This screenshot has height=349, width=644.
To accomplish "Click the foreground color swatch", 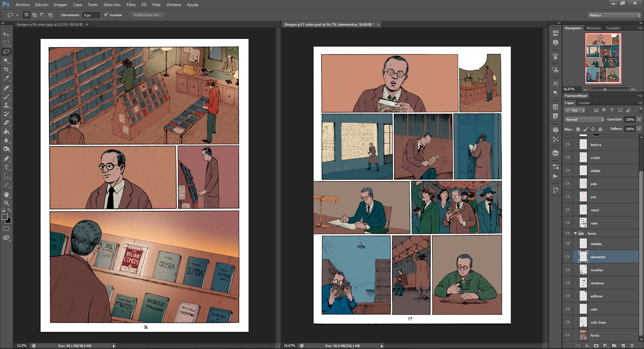I will tap(5, 217).
